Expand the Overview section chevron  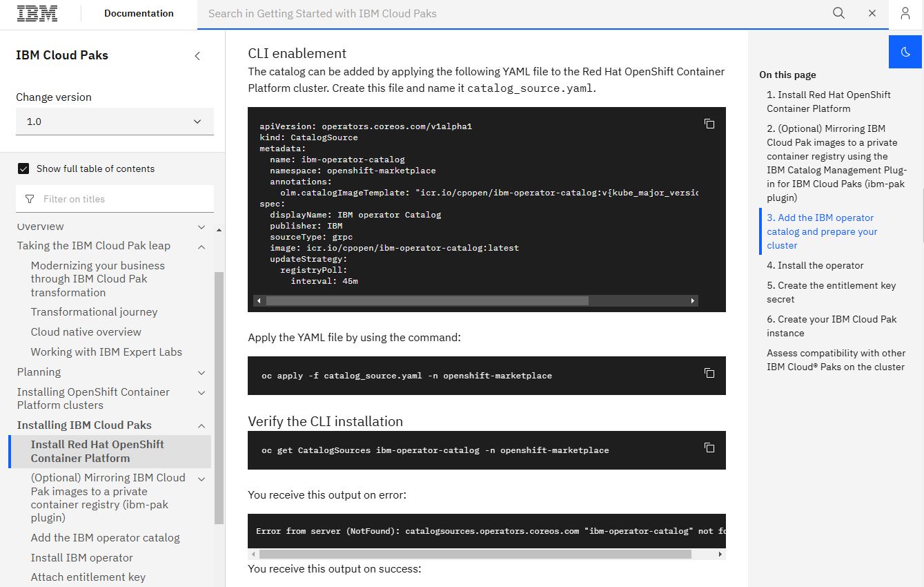click(201, 227)
